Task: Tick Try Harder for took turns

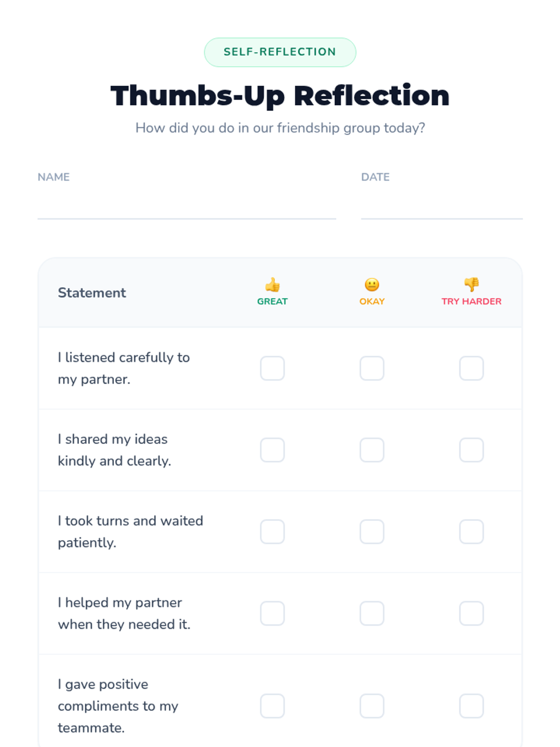Action: point(471,532)
